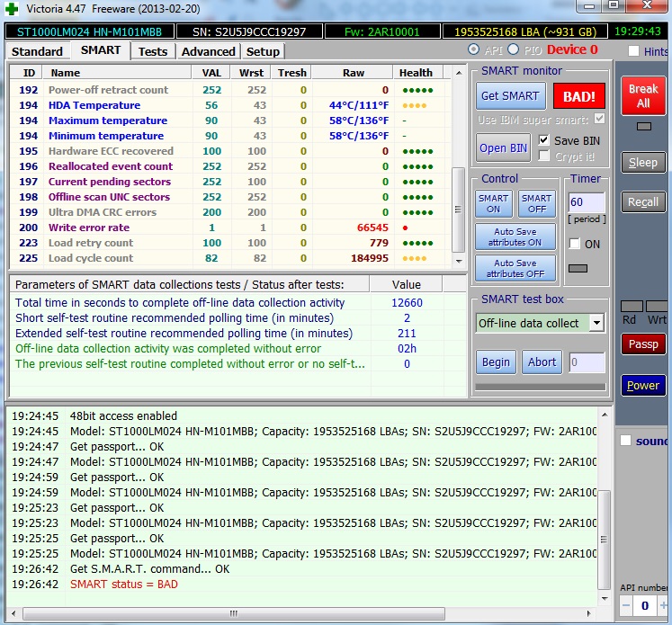Click the timer period input field

586,202
